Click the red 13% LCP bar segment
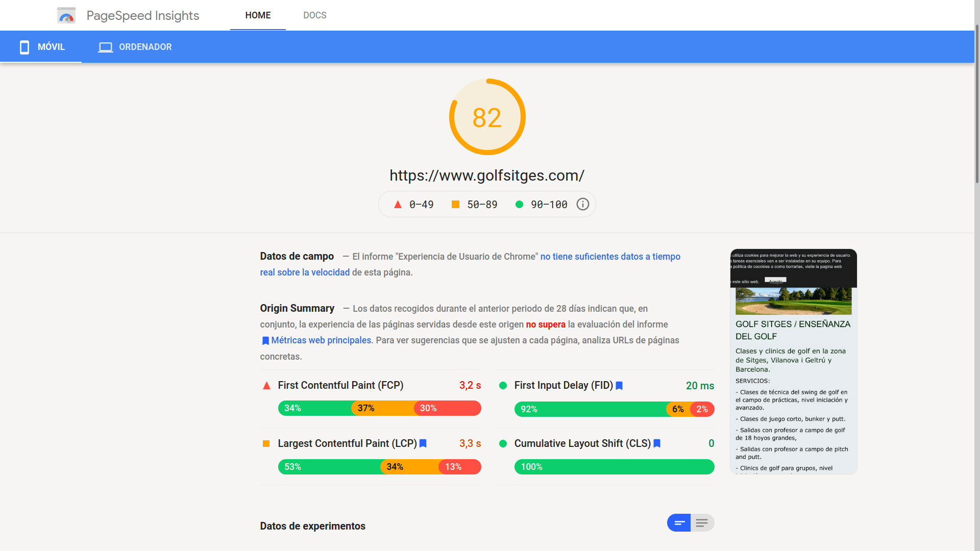 460,467
